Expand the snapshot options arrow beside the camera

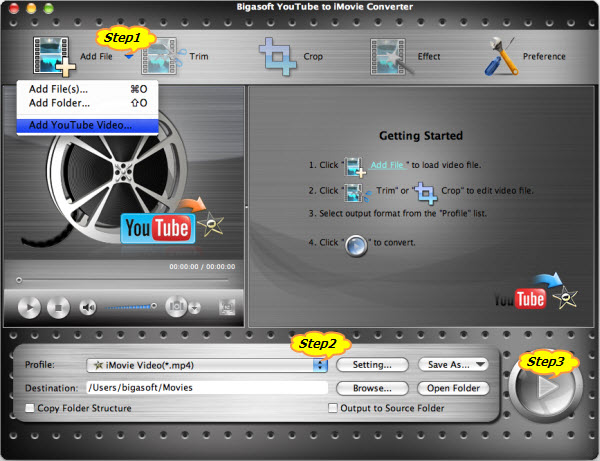(x=195, y=307)
